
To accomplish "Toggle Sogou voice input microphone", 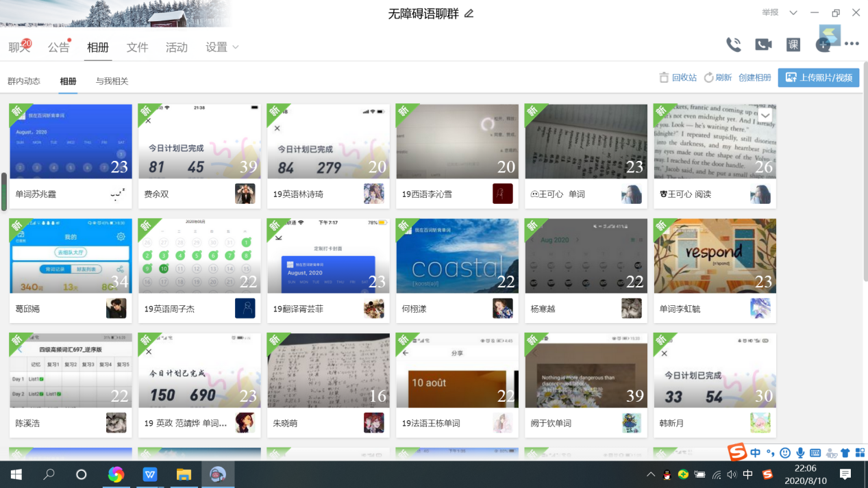I will [800, 453].
